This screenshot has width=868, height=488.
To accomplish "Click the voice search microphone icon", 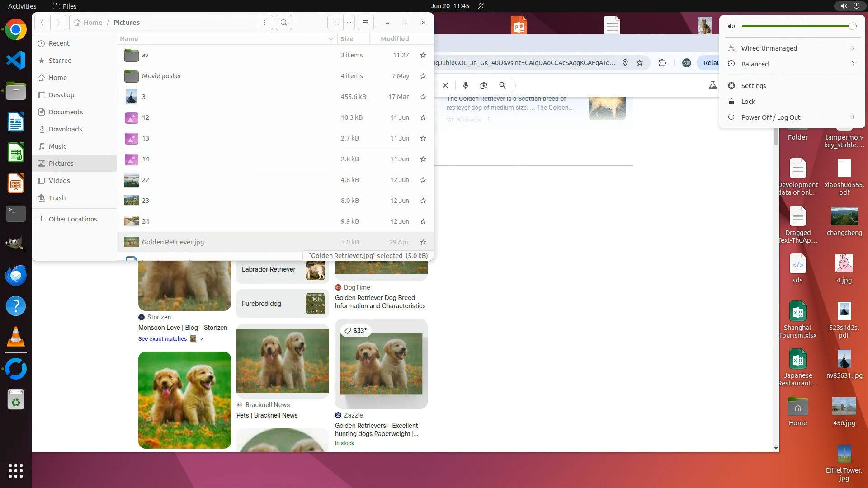I will coord(465,85).
